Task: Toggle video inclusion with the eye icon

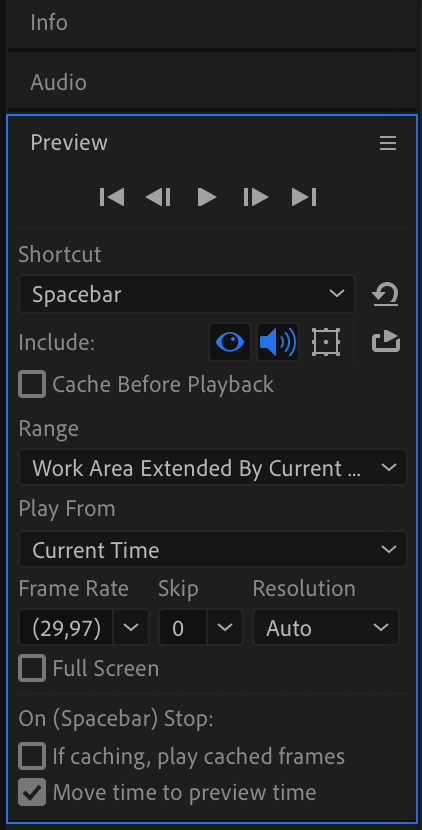Action: [230, 342]
